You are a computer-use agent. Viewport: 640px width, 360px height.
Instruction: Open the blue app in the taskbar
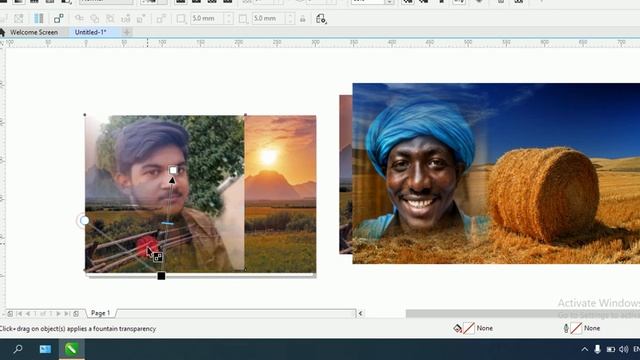[x=45, y=349]
